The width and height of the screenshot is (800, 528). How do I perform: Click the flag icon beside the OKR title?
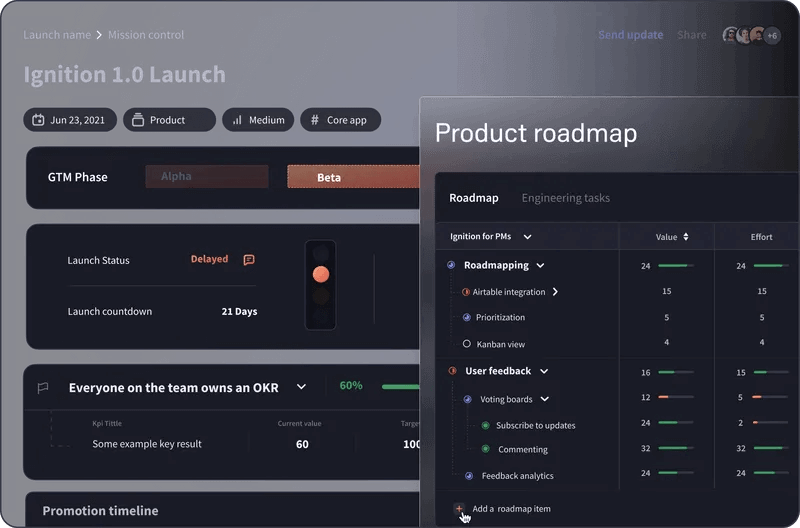pyautogui.click(x=43, y=388)
